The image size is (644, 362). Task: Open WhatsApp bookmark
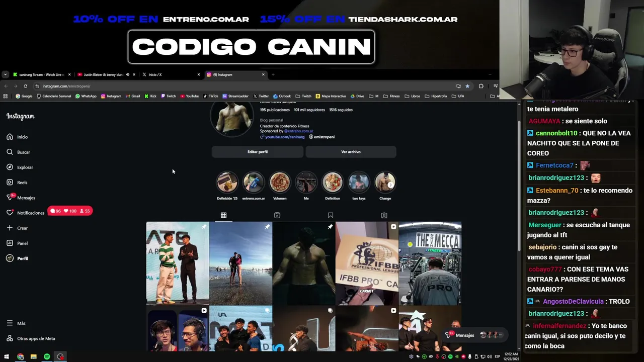click(x=86, y=96)
